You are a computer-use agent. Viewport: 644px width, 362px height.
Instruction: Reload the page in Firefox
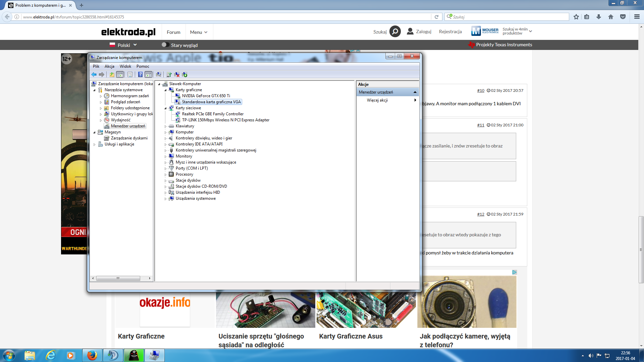click(436, 17)
